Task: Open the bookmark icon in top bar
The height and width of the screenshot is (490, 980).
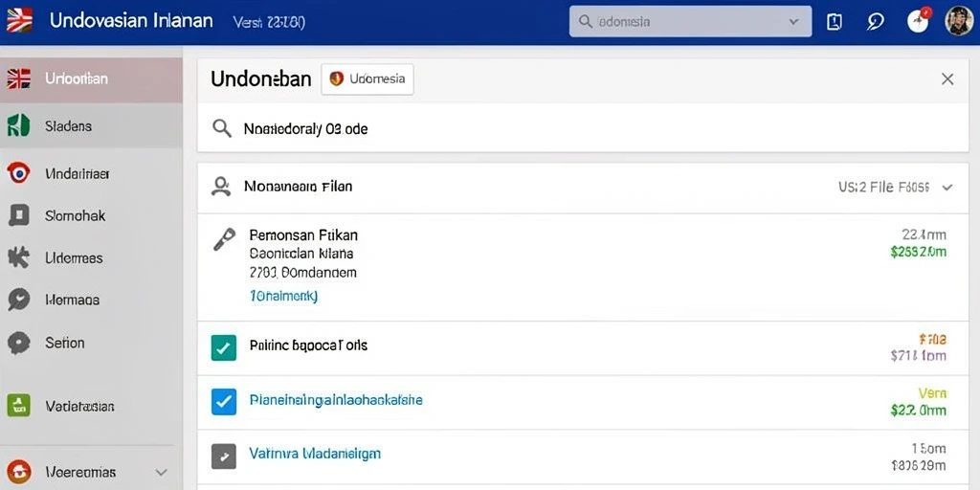Action: coord(835,22)
